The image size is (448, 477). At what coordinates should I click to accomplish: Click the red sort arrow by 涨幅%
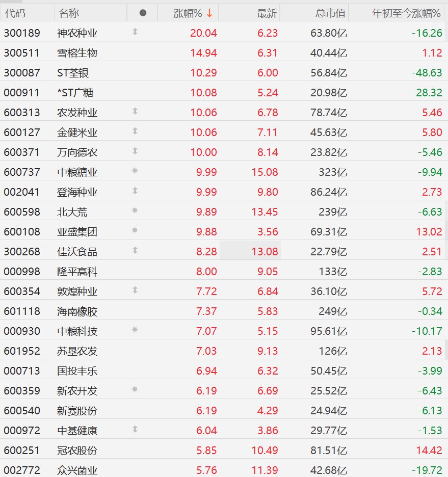point(209,13)
